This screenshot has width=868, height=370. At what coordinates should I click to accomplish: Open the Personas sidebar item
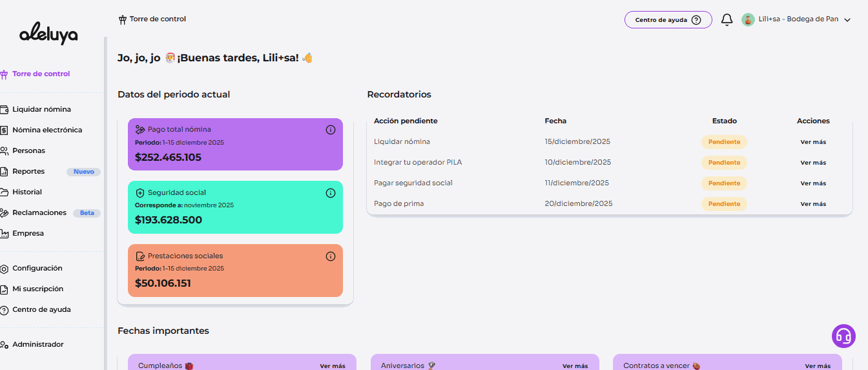pos(28,150)
